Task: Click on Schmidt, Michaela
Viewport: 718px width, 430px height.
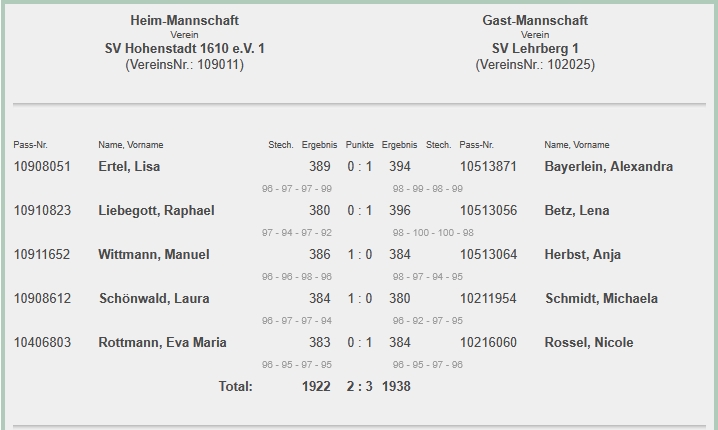Action: point(601,298)
